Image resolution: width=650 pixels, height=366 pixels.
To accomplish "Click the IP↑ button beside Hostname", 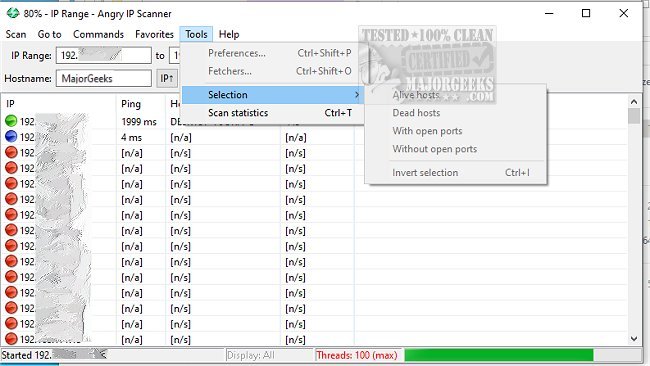I will point(167,78).
